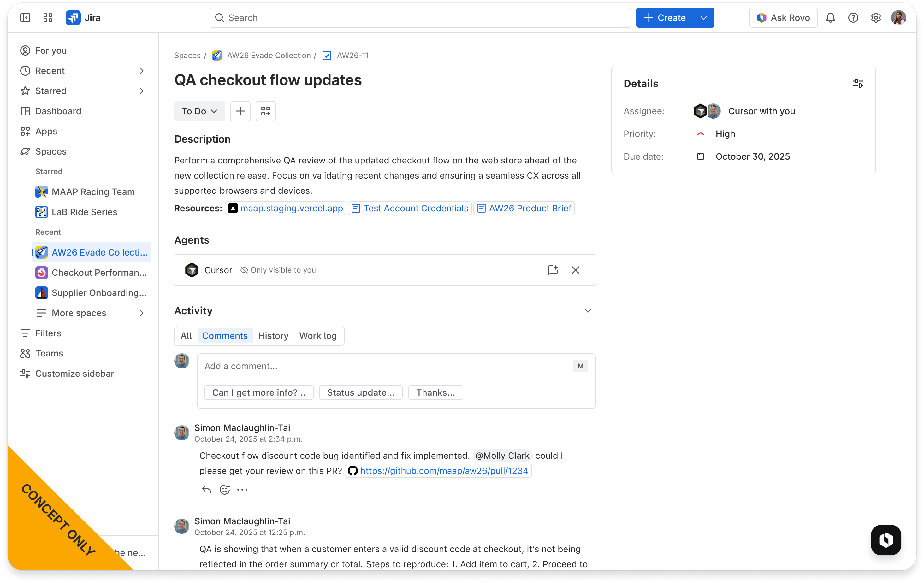Add an emoji reaction to the 2:34 p.m. comment
924x583 pixels.
pyautogui.click(x=224, y=489)
